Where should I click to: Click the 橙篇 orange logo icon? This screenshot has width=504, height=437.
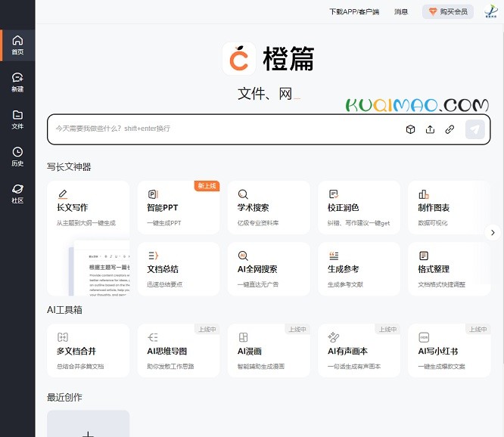click(239, 59)
